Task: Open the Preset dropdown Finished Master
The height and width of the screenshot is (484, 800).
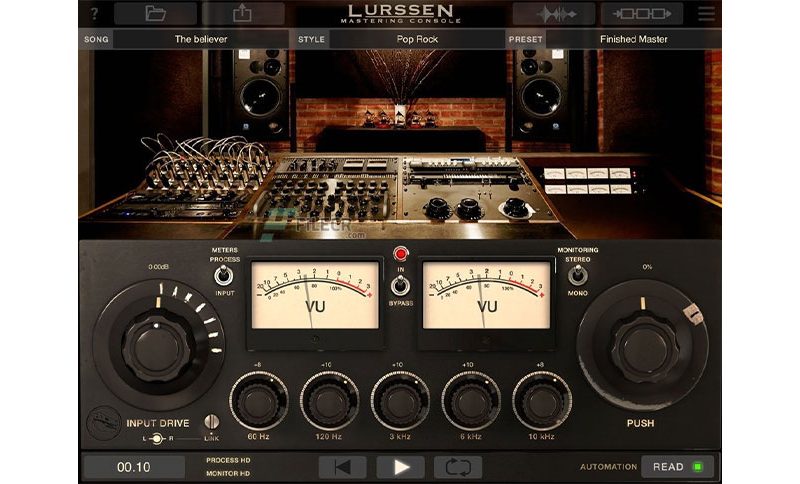Action: click(x=633, y=39)
